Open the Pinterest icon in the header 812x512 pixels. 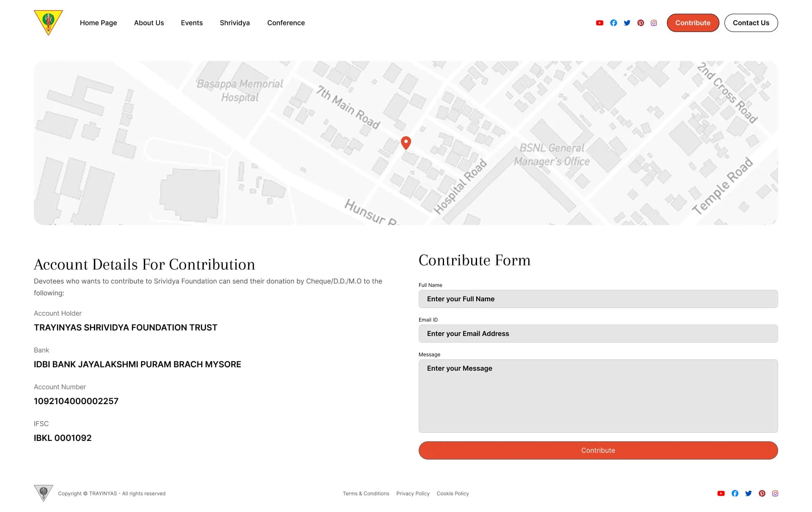pos(641,23)
